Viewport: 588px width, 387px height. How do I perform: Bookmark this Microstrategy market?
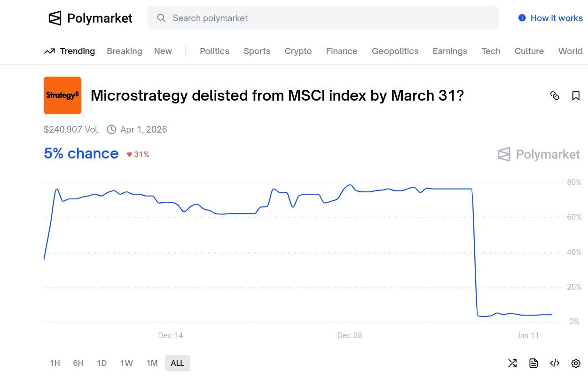(x=576, y=95)
